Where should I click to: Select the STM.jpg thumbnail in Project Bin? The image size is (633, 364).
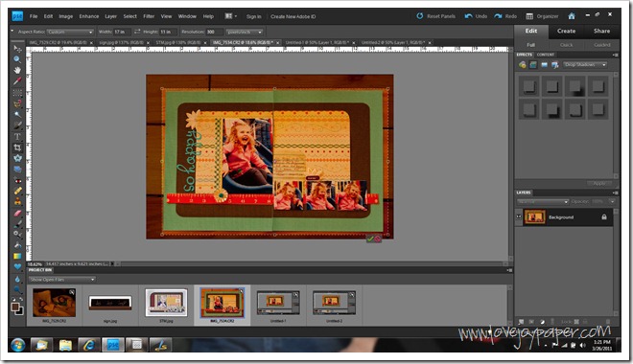(166, 303)
